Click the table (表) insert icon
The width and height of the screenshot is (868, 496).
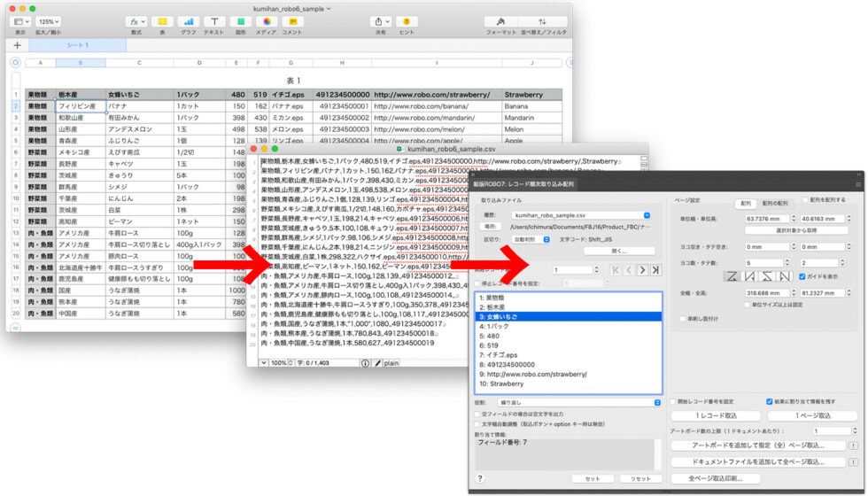[161, 21]
